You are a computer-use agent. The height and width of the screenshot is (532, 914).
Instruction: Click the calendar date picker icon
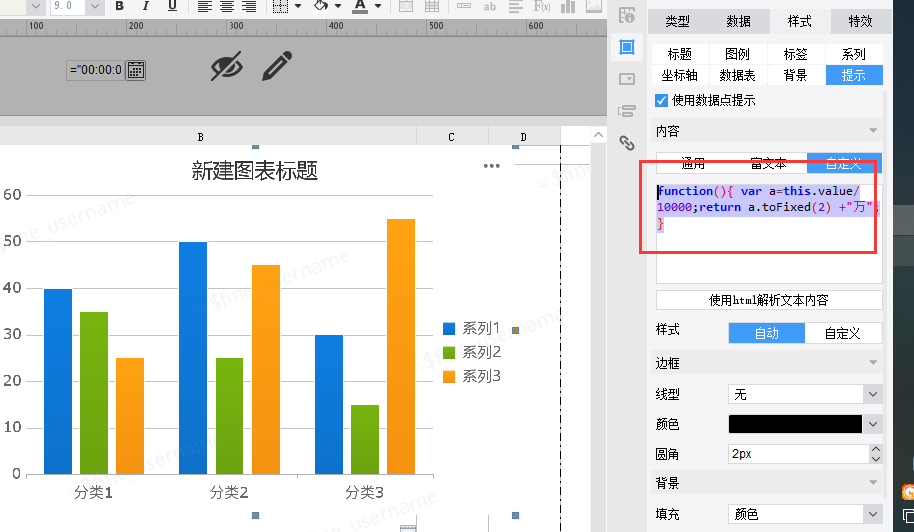point(136,71)
